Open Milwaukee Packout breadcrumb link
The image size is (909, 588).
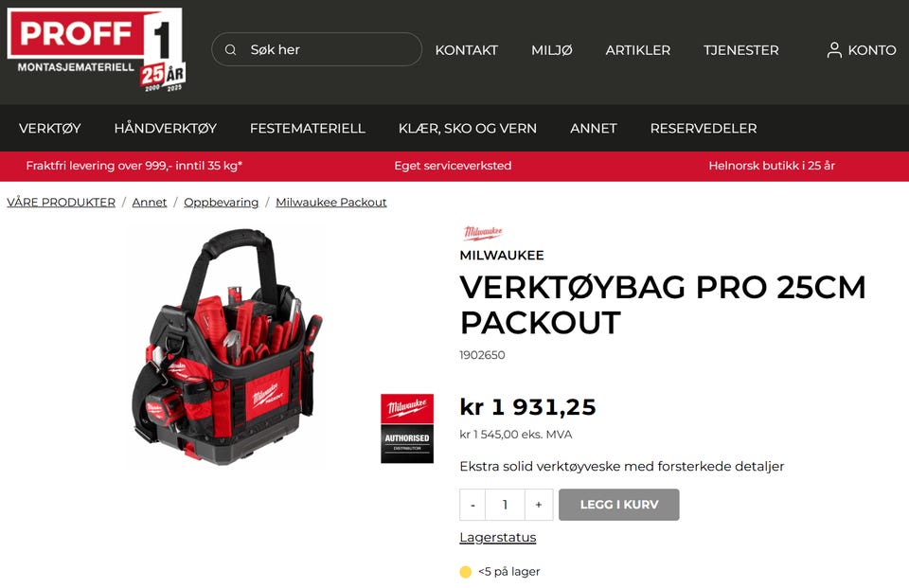(331, 203)
